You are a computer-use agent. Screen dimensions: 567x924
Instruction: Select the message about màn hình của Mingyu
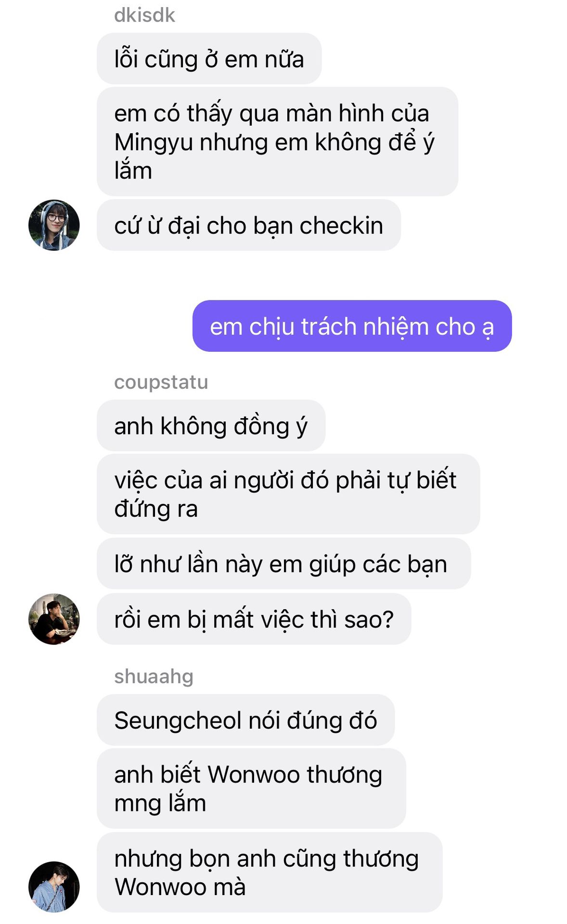pyautogui.click(x=277, y=141)
